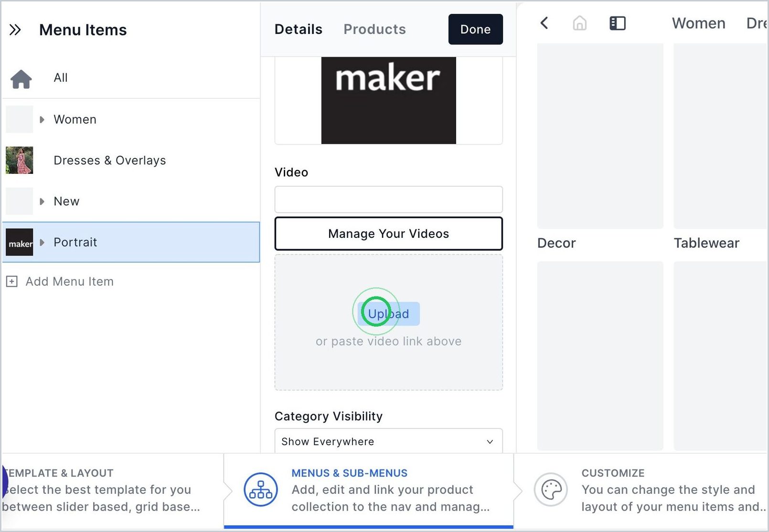The height and width of the screenshot is (532, 769).
Task: Select the All home icon
Action: point(21,79)
